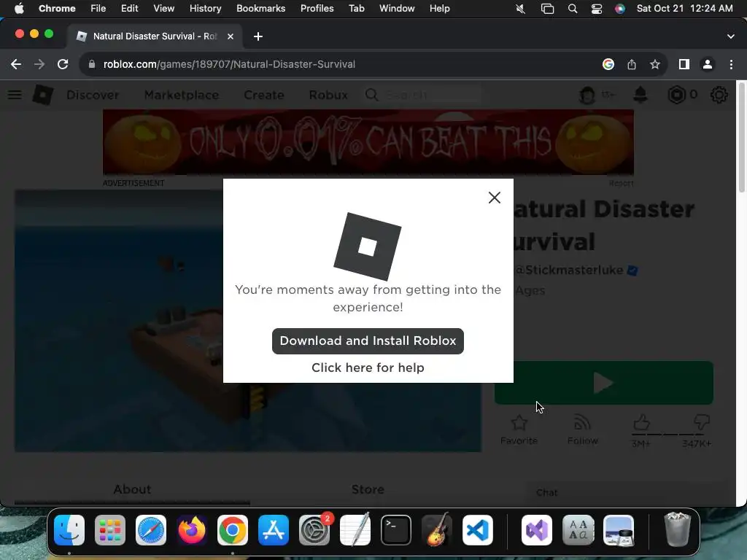The height and width of the screenshot is (560, 747).
Task: Click the Roblox logo in the dialog
Action: pyautogui.click(x=368, y=246)
